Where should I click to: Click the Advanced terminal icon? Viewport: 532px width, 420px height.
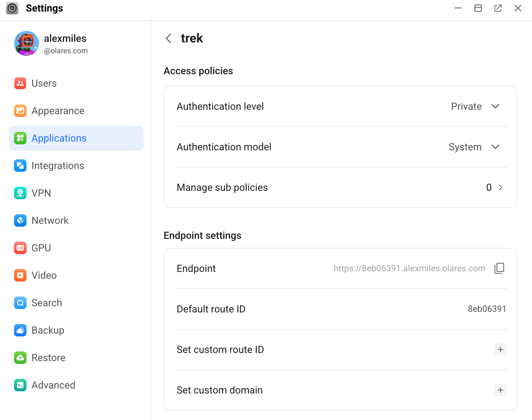coord(20,385)
